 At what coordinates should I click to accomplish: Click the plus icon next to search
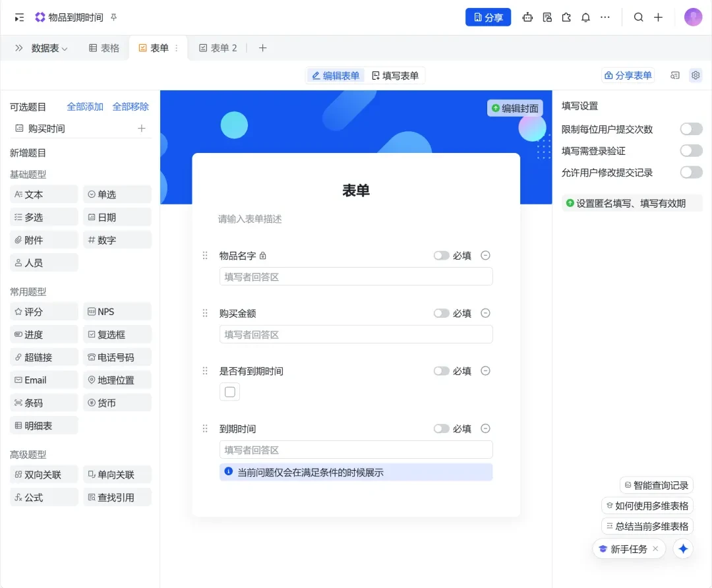(x=658, y=17)
